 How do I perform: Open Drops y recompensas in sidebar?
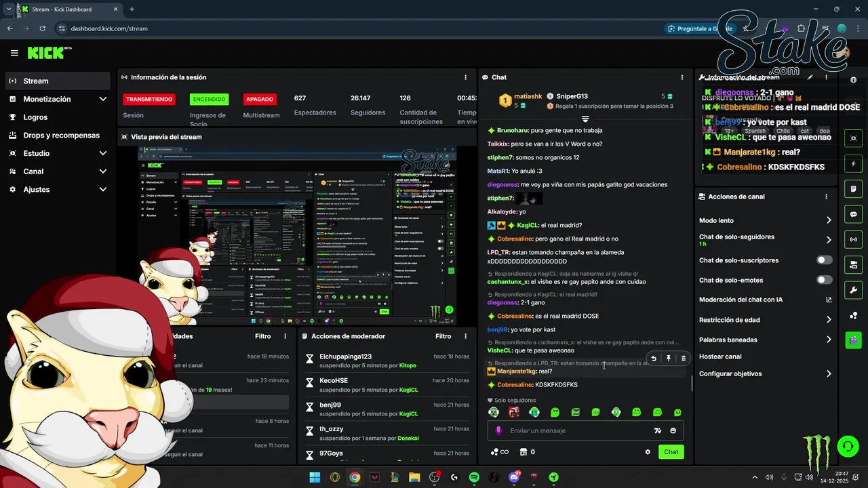pos(58,136)
